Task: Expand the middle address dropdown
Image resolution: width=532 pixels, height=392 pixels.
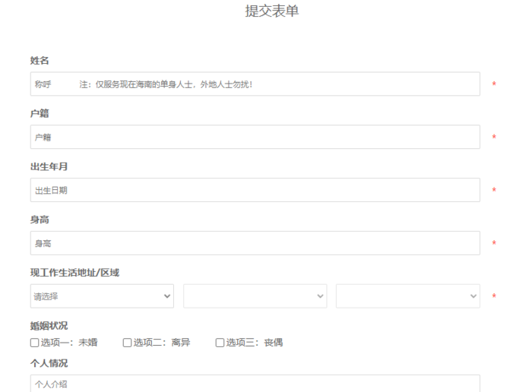Action: tap(255, 296)
